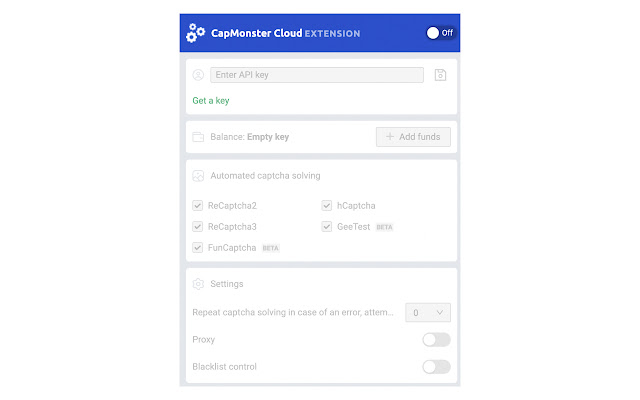
Task: Click the wallet icon next to Balance
Action: click(198, 137)
